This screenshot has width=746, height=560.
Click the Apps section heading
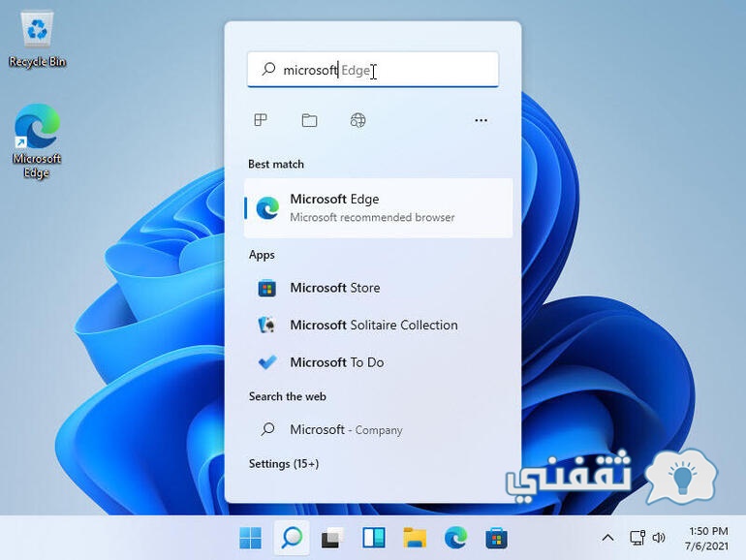point(262,255)
